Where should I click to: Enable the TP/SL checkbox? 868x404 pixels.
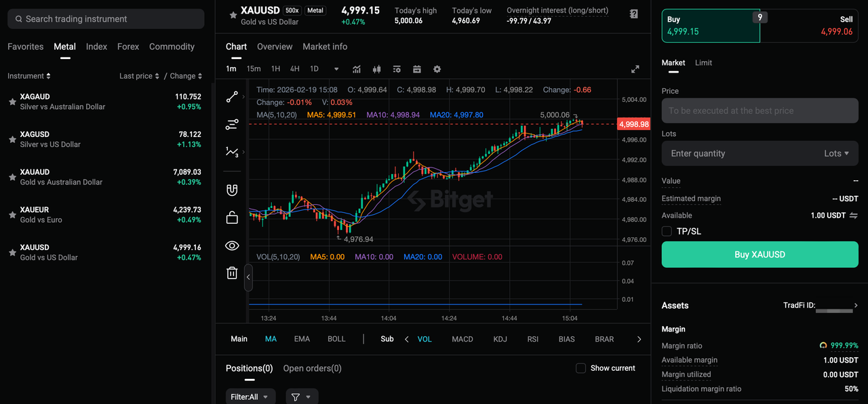point(667,231)
